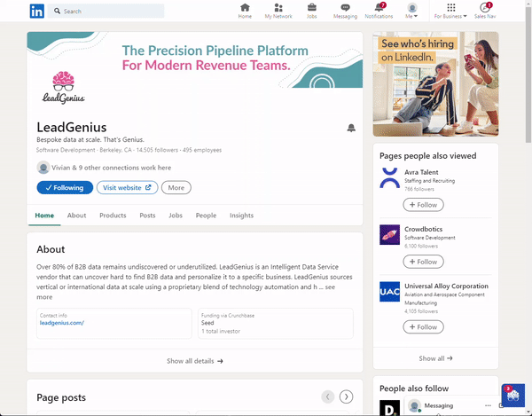
Task: Click the connection avatar beside Vivian
Action: pos(43,168)
